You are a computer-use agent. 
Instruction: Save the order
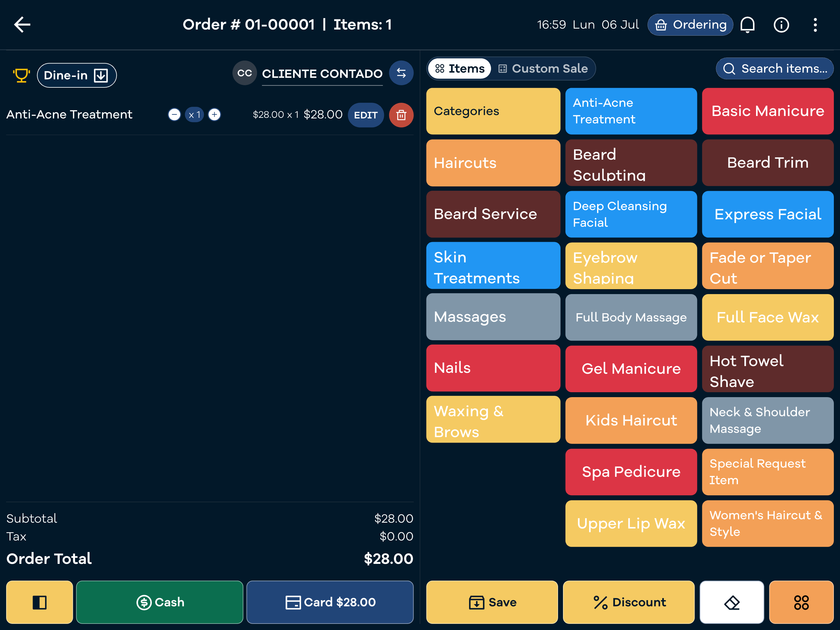(492, 602)
